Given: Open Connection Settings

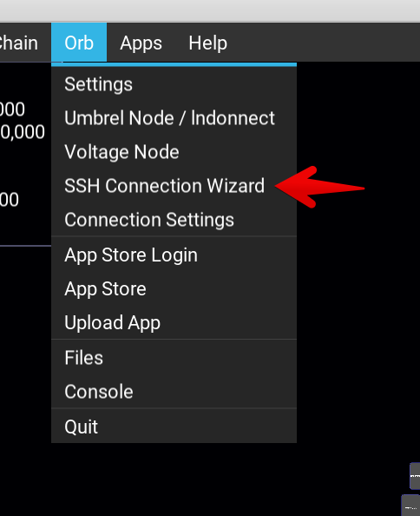Looking at the screenshot, I should click(174, 220).
